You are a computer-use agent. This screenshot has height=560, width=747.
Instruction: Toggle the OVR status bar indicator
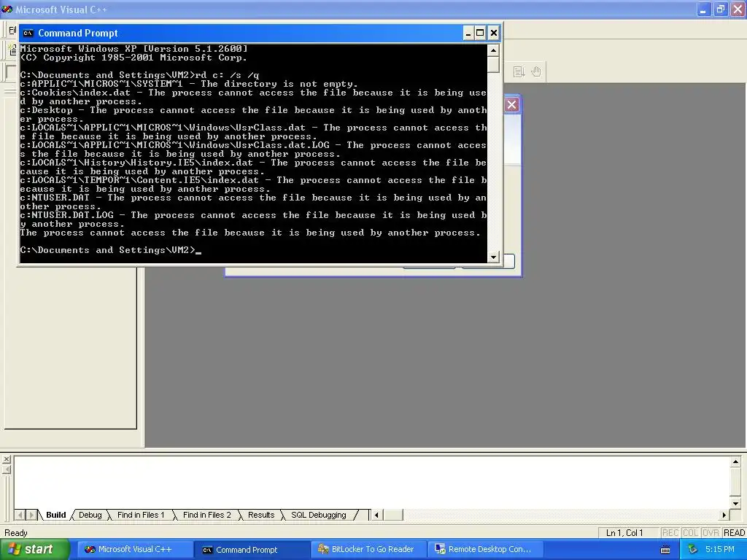coord(711,533)
